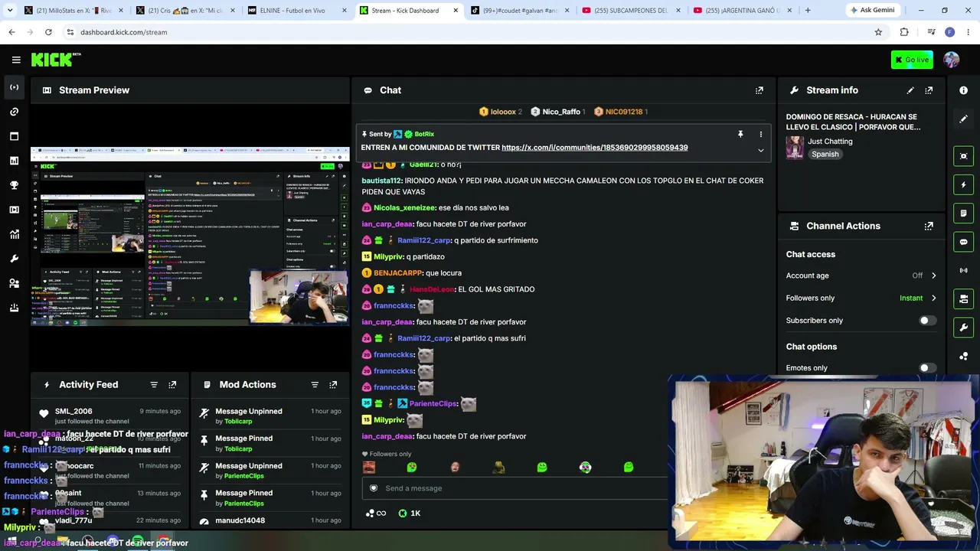Open more options for the pinned message
Screen dimensions: 980x551
pos(761,134)
